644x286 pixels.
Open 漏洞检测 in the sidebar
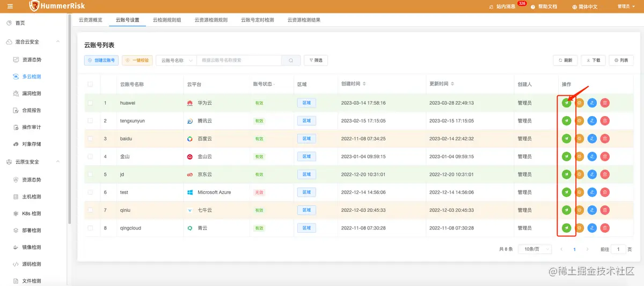(x=32, y=94)
